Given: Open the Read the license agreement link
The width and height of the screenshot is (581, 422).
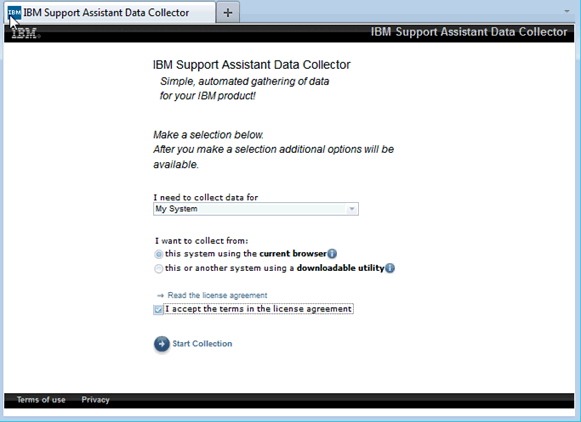Looking at the screenshot, I should (x=217, y=295).
